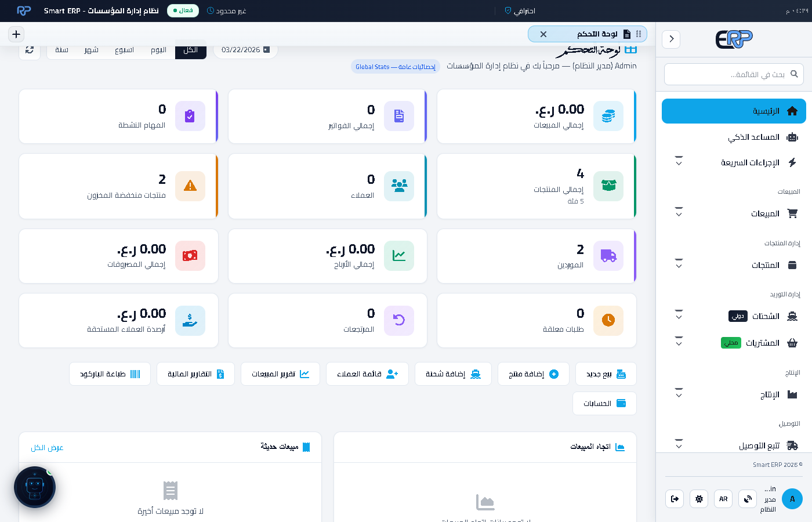Viewport: 812px width, 522px height.
Task: Click the إجمالي الأرباح chart icon
Action: click(399, 256)
